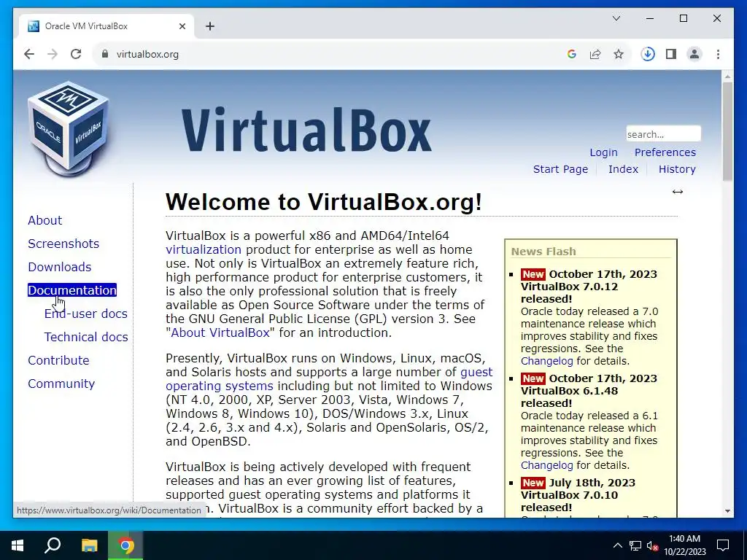Open File Explorer from the taskbar
Image resolution: width=747 pixels, height=560 pixels.
89,545
